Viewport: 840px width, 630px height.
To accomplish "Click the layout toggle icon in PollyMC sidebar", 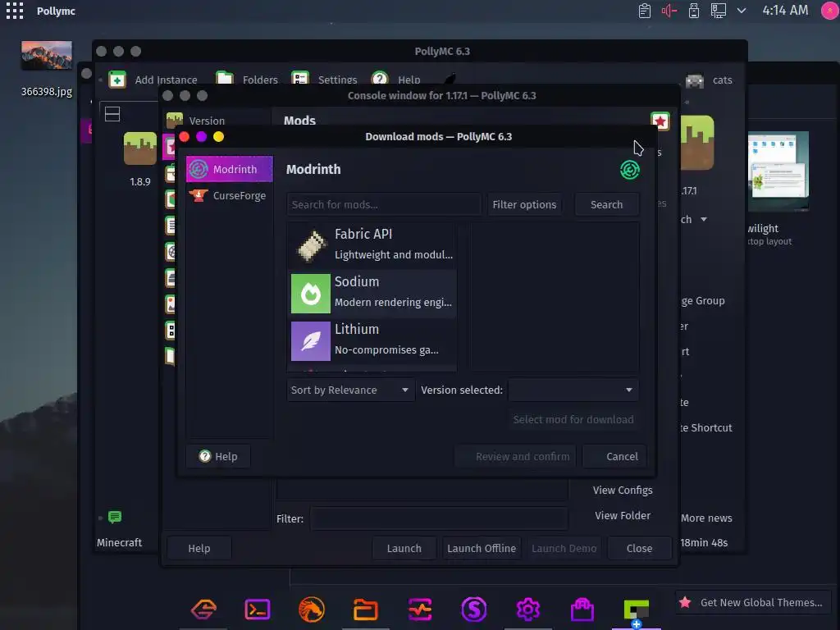I will coord(112,114).
